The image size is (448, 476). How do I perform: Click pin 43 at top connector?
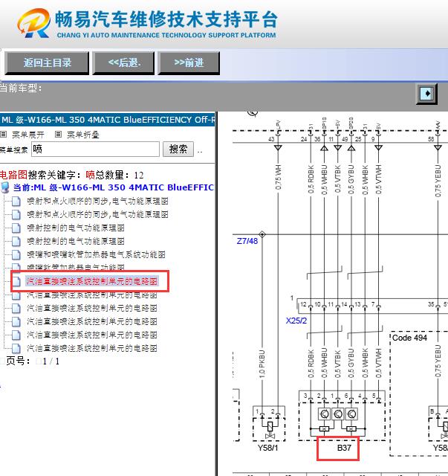271,139
